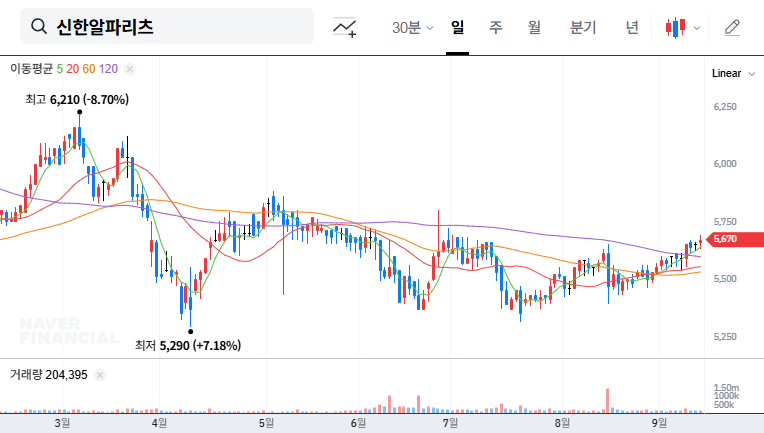Switch to the 월 monthly tab
764x433 pixels.
click(534, 27)
